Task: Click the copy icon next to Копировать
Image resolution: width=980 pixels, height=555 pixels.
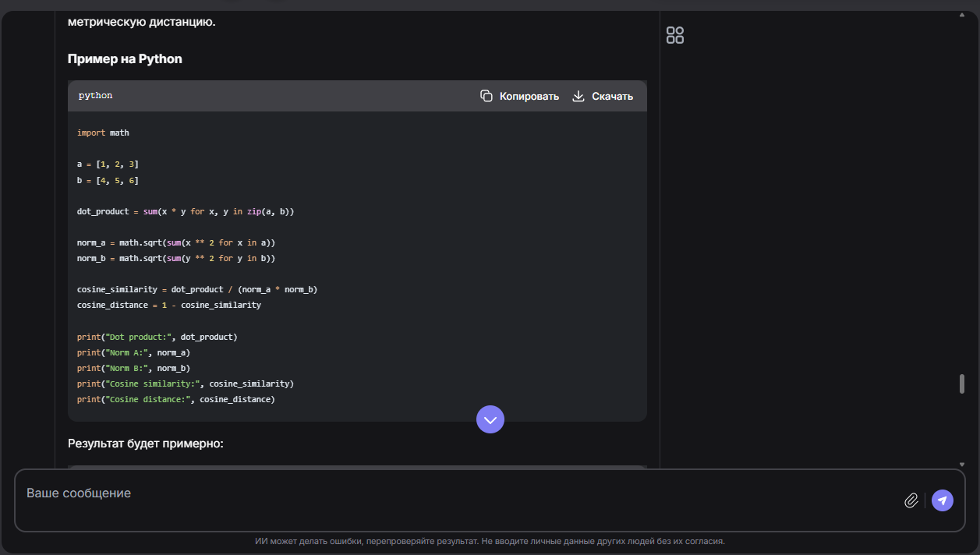Action: tap(486, 96)
